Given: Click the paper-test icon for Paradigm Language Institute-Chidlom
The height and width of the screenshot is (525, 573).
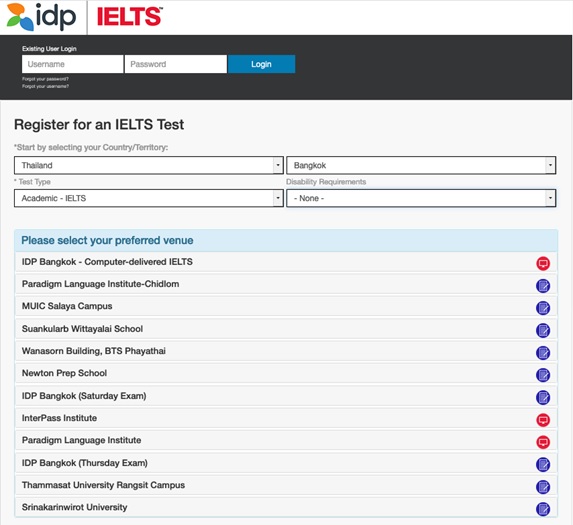Looking at the screenshot, I should (x=543, y=286).
